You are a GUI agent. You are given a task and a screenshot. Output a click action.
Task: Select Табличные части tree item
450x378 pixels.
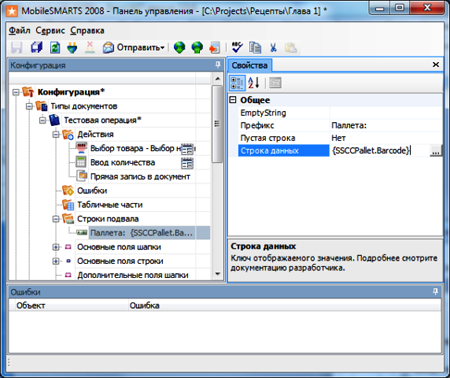[x=110, y=205]
